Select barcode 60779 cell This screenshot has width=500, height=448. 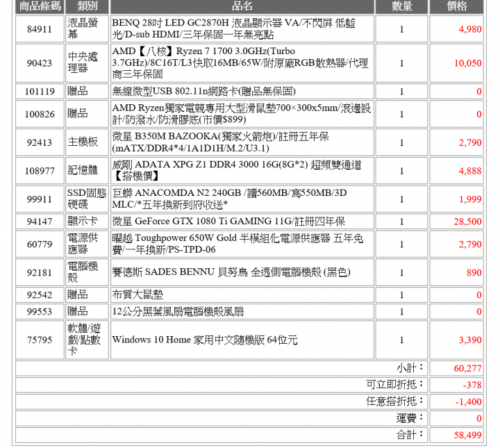point(40,244)
